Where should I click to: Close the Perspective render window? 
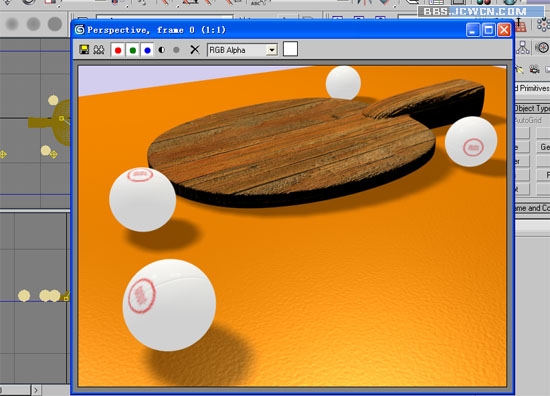[x=504, y=30]
